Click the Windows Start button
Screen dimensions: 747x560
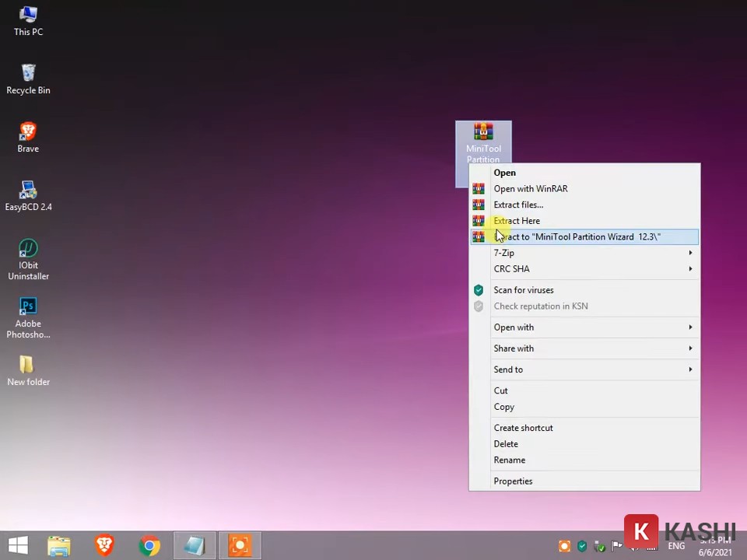17,545
